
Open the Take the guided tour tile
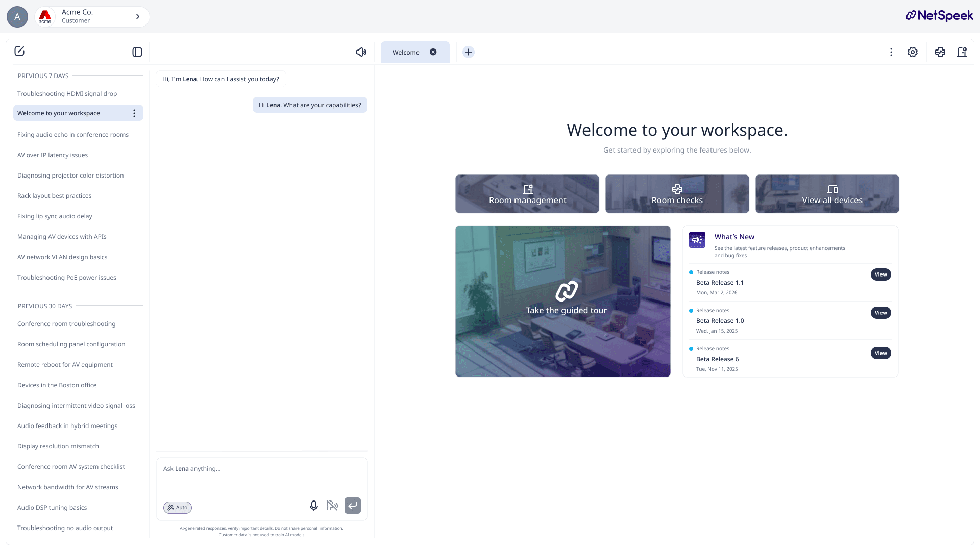[x=562, y=301]
